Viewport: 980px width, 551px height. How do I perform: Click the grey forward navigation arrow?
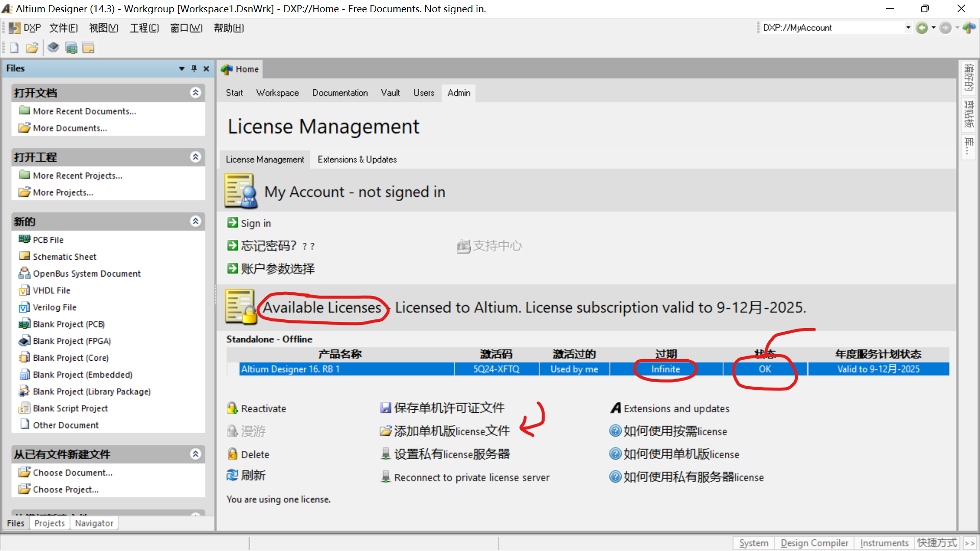[945, 28]
